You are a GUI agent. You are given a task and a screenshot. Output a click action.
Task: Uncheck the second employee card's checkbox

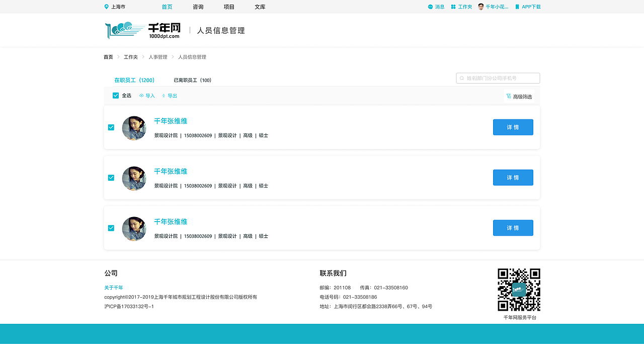click(111, 178)
